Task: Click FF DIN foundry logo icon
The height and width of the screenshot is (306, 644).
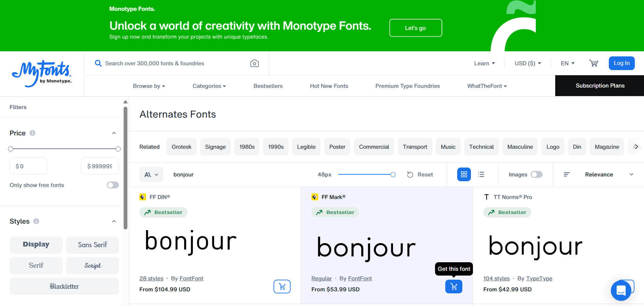Action: 143,197
